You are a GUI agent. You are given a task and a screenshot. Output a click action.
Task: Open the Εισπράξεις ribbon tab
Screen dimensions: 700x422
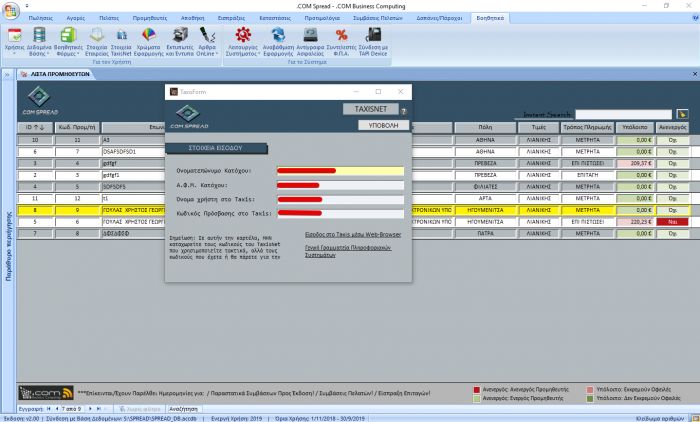[231, 18]
